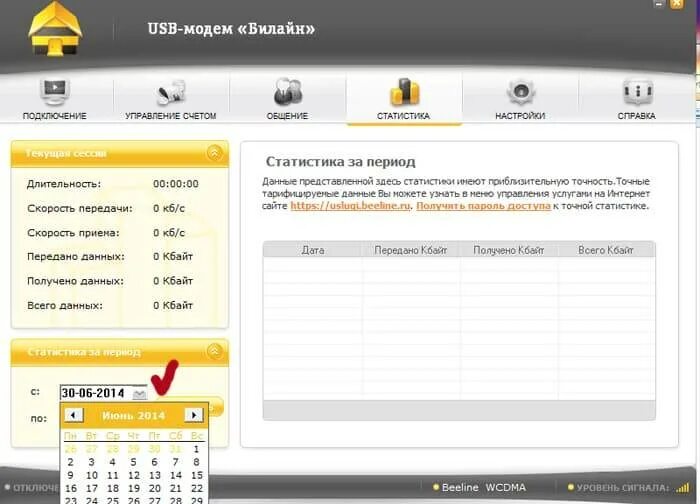Screen dimensions: 700x504
Task: Select day 10 in the calendar
Action: [x=92, y=475]
